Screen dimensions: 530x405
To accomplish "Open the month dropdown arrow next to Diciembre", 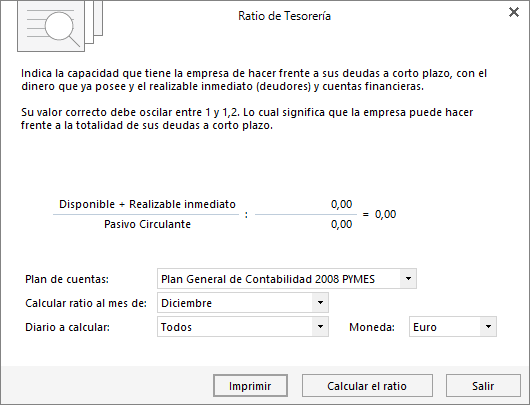I will pyautogui.click(x=320, y=303).
